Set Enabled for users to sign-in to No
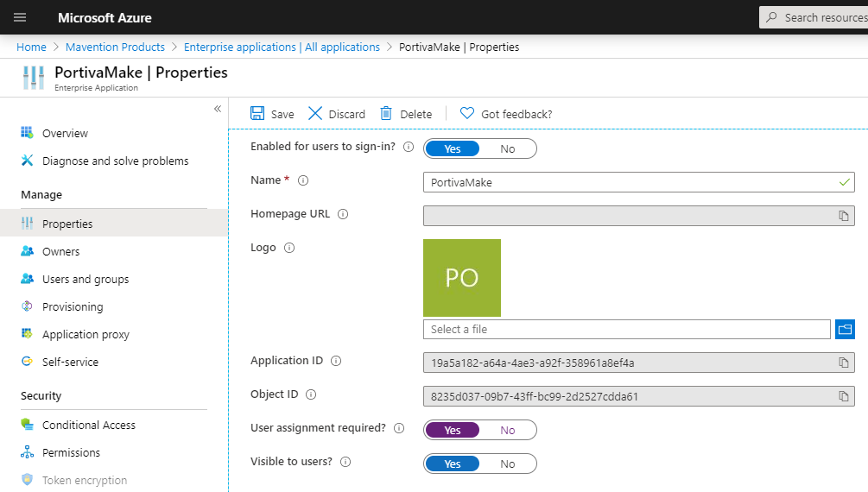Viewport: 868px width, 492px height. [x=508, y=149]
